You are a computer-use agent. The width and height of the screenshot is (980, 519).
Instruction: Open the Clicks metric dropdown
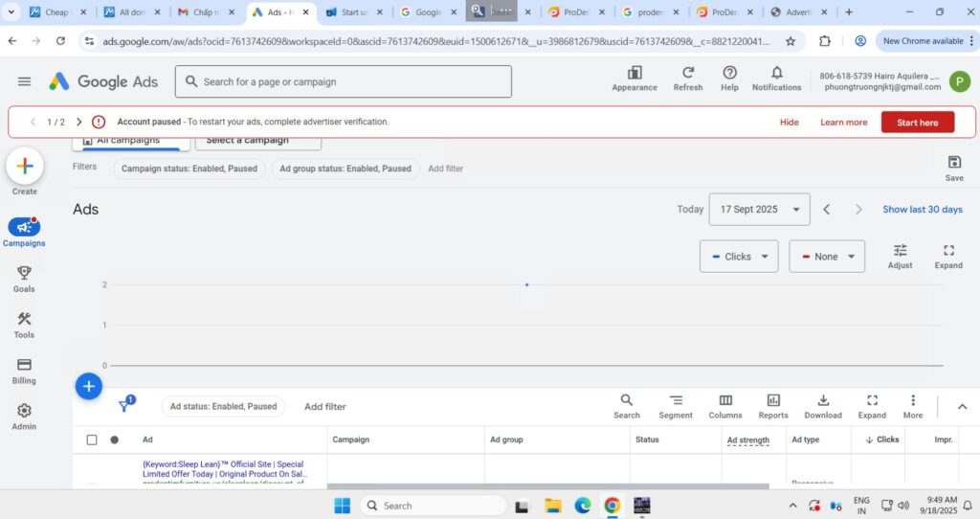point(739,257)
